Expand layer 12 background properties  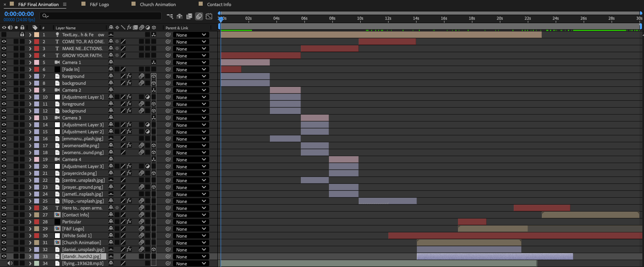30,111
